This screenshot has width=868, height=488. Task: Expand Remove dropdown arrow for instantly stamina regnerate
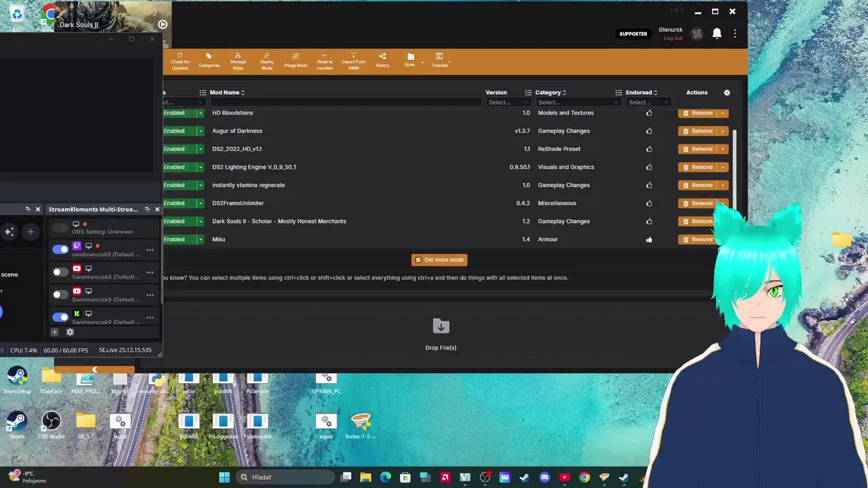tap(724, 185)
